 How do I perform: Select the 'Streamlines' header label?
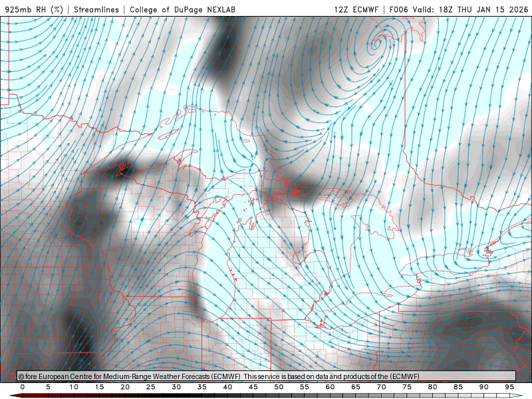[x=96, y=9]
